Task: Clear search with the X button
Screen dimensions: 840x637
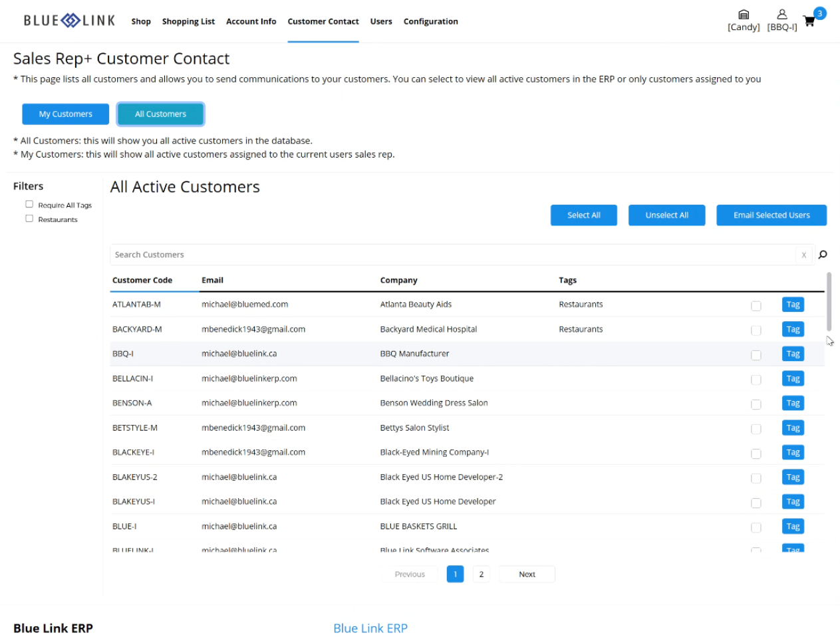Action: point(803,255)
